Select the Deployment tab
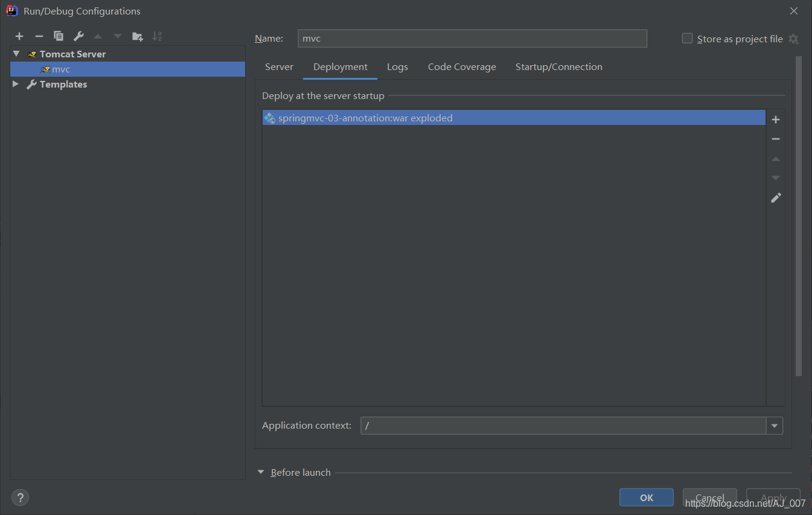The height and width of the screenshot is (515, 812). [x=340, y=67]
